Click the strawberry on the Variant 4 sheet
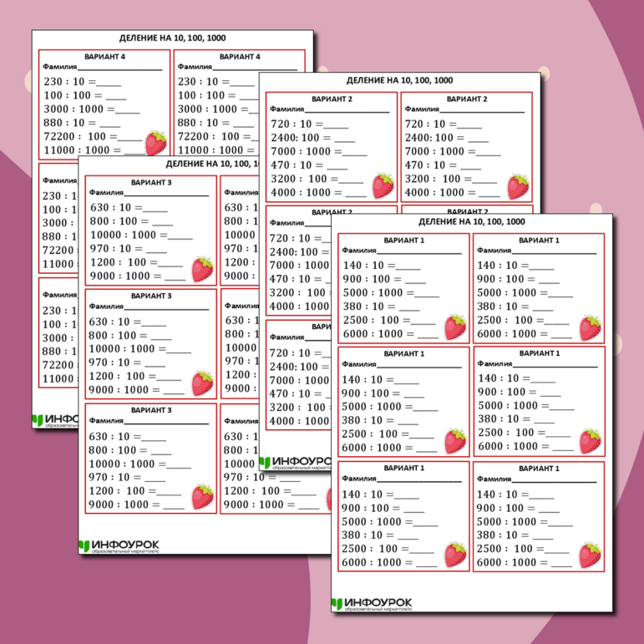Viewport: 644px width, 644px height. point(156,143)
